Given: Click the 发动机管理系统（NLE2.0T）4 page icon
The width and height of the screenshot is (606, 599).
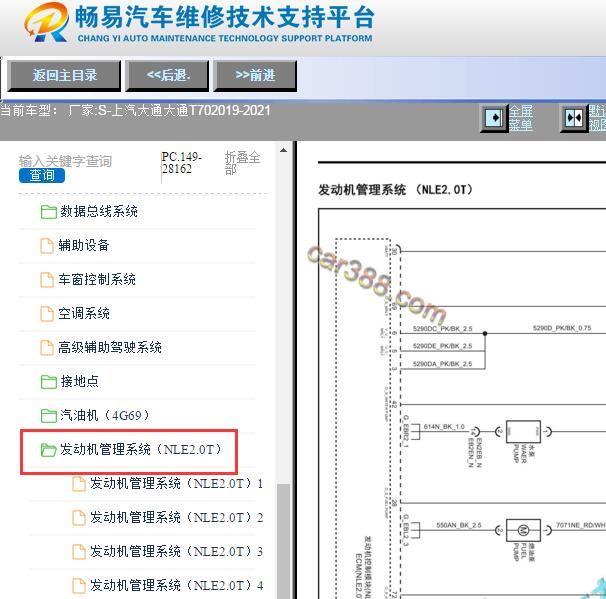Looking at the screenshot, I should point(79,586).
